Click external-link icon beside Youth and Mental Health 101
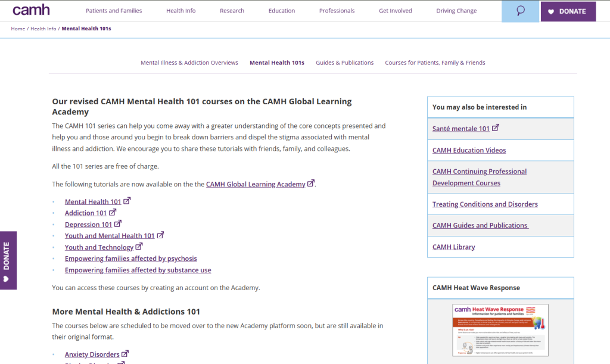 160,235
